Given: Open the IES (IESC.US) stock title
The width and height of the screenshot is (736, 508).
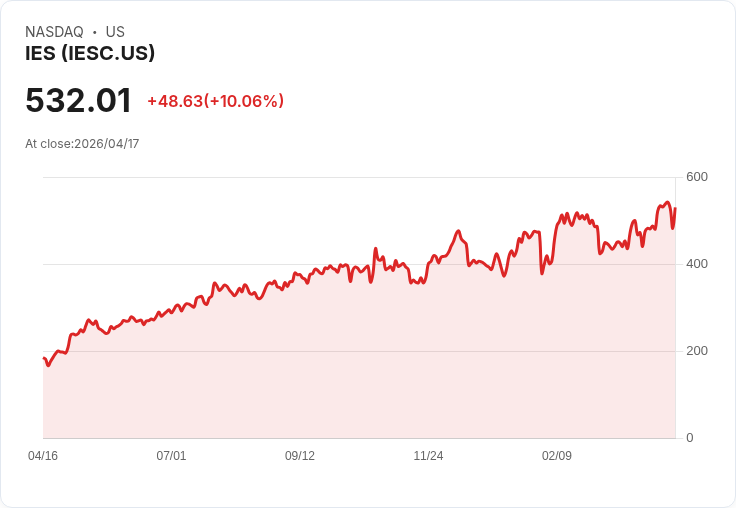Looking at the screenshot, I should pos(90,53).
